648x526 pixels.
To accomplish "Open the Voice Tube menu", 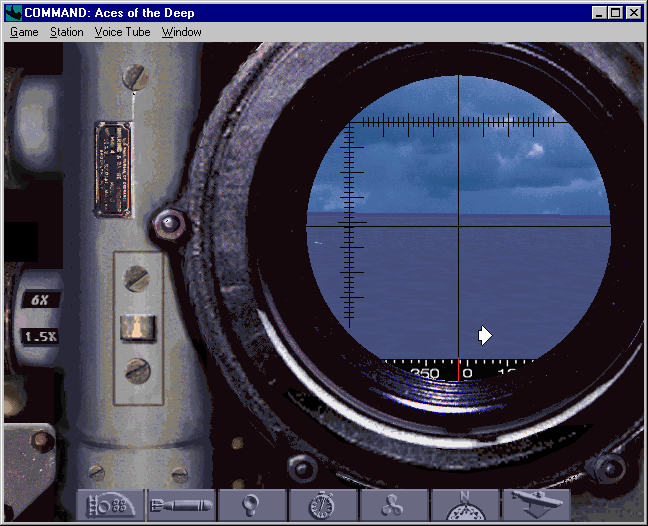I will pos(122,32).
